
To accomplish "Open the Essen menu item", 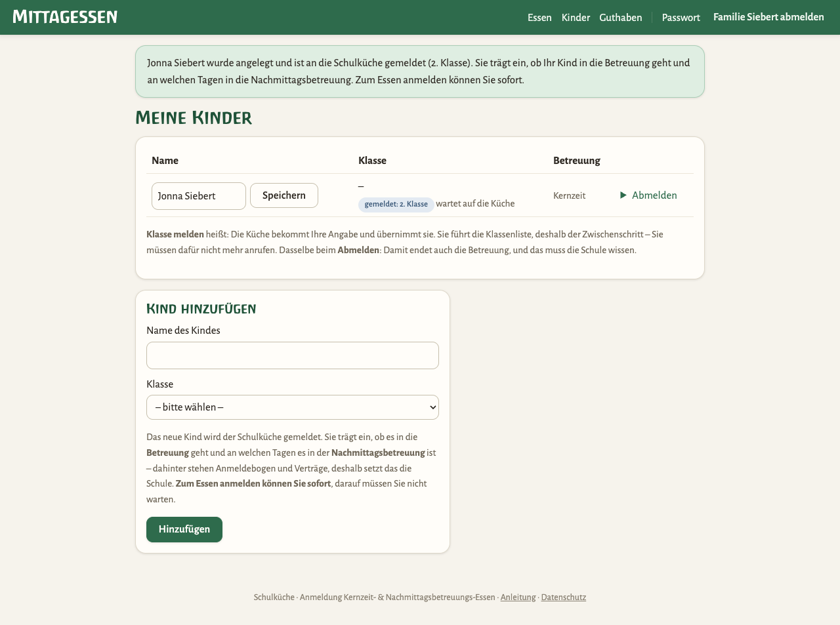I will pyautogui.click(x=539, y=18).
